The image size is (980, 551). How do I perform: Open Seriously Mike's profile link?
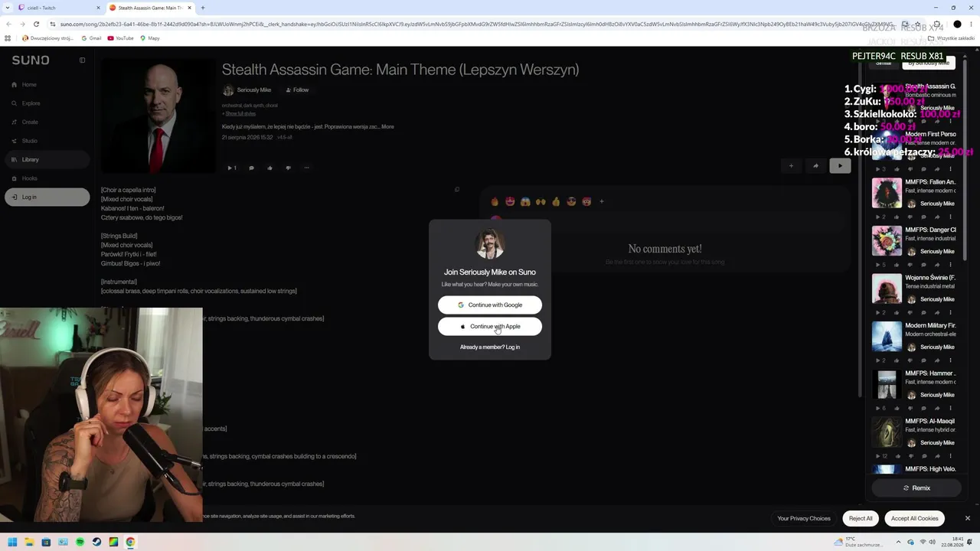[254, 90]
